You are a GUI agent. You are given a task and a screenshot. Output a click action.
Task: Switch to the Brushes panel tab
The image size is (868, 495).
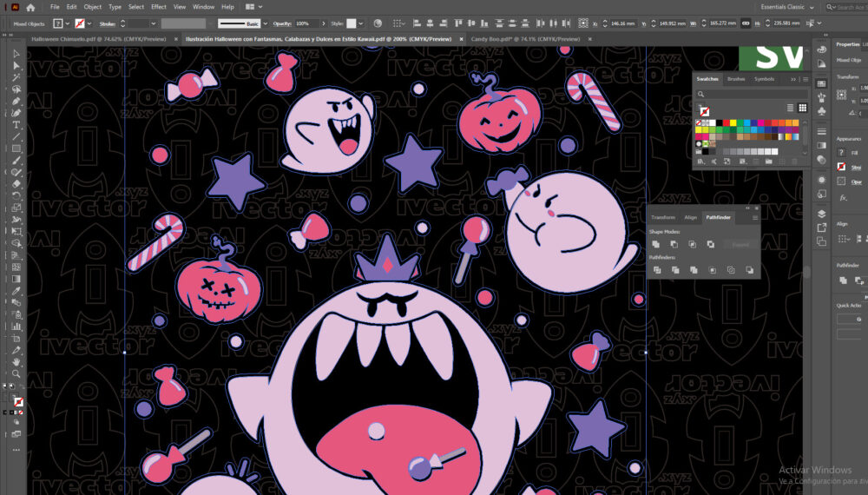click(736, 79)
